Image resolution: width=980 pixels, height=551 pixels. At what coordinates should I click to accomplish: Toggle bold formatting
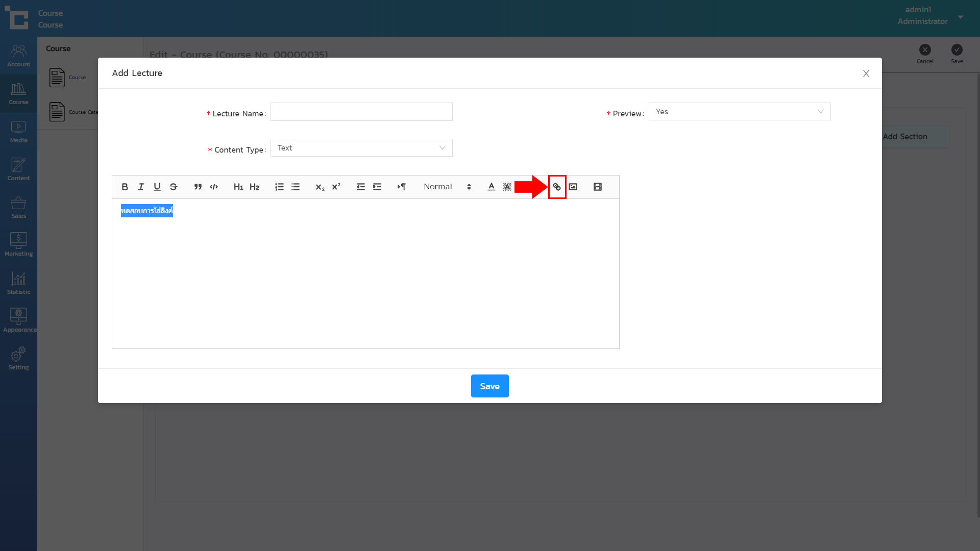coord(125,187)
